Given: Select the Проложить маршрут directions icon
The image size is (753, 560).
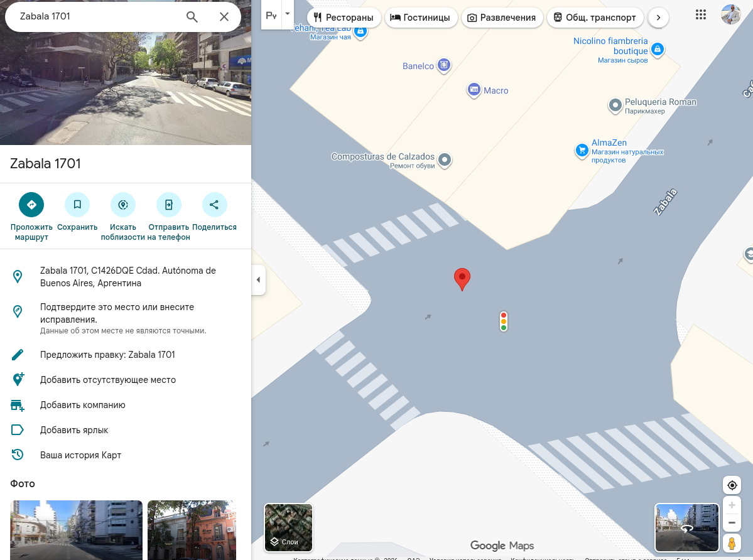Looking at the screenshot, I should (31, 205).
